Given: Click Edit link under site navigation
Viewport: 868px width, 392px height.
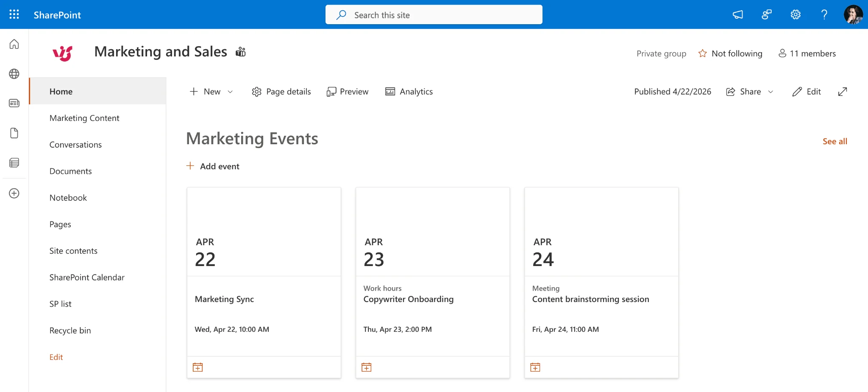Looking at the screenshot, I should pos(56,357).
